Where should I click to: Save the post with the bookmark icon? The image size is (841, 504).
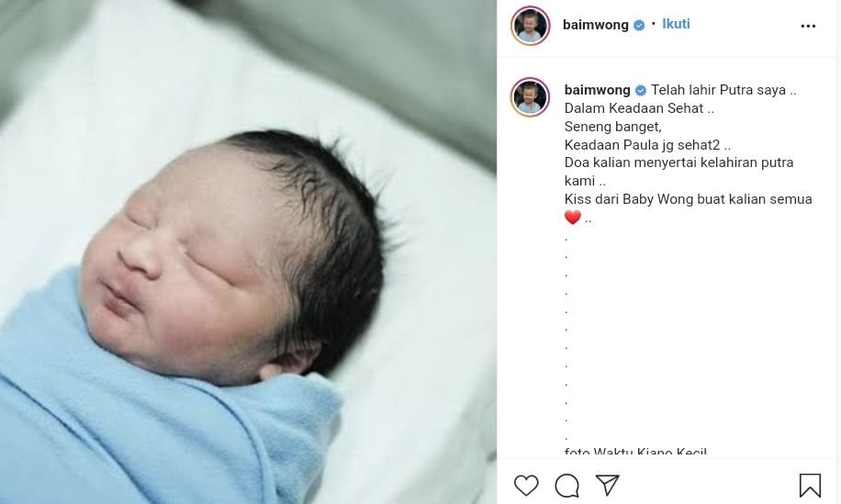810,486
